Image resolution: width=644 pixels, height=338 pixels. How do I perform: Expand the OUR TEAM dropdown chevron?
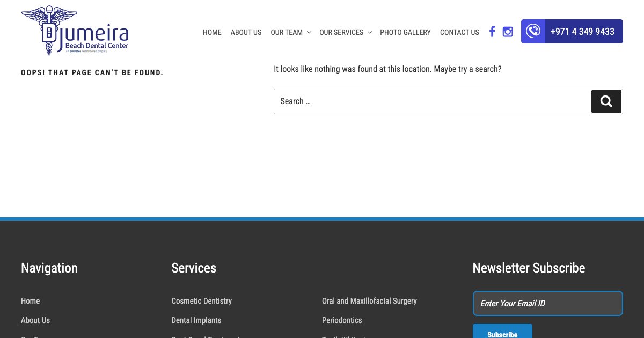(309, 33)
